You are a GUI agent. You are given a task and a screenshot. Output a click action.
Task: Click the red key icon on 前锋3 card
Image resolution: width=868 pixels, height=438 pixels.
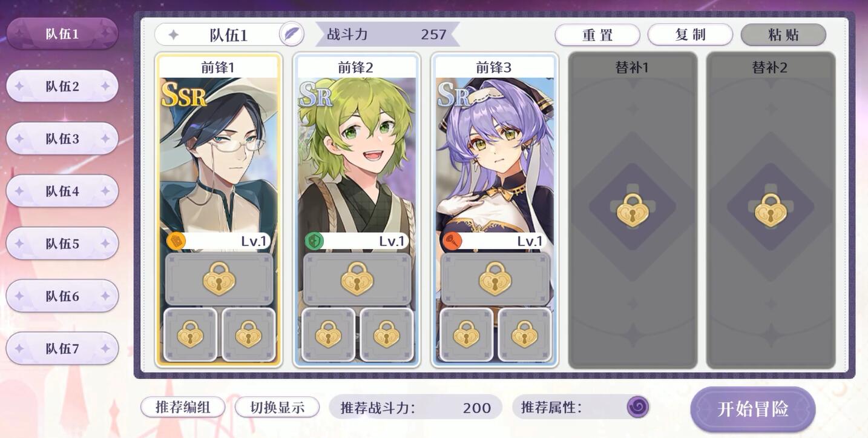(452, 241)
